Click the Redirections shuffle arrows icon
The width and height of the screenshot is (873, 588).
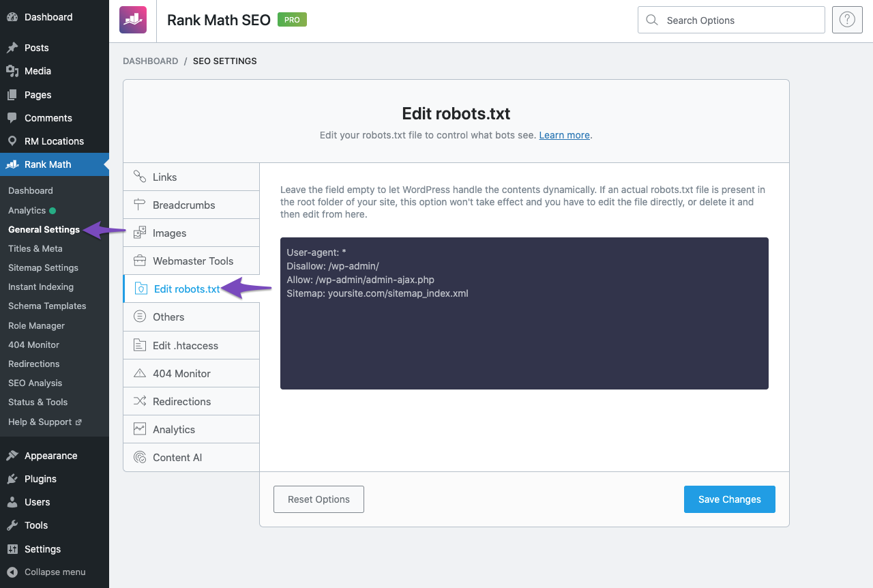(x=140, y=401)
